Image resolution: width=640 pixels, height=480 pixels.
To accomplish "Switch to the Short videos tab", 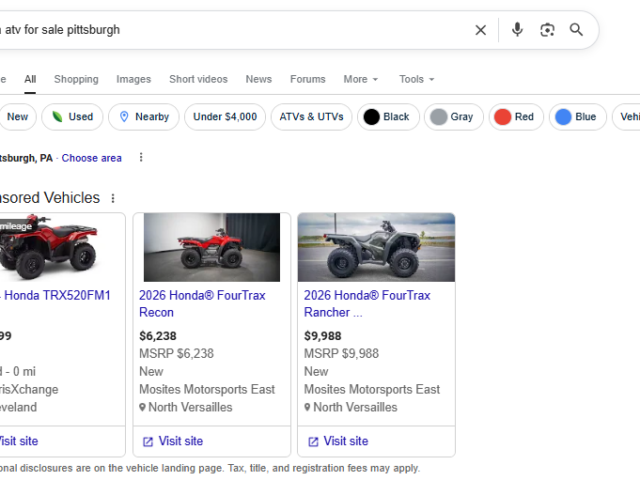I will [x=198, y=79].
